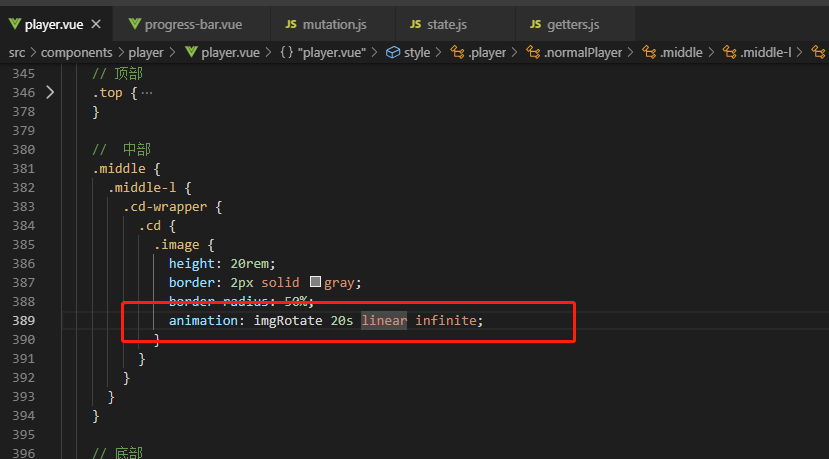Screen dimensions: 829x459
Task: Open the getters.js editor tab
Action: tap(575, 24)
